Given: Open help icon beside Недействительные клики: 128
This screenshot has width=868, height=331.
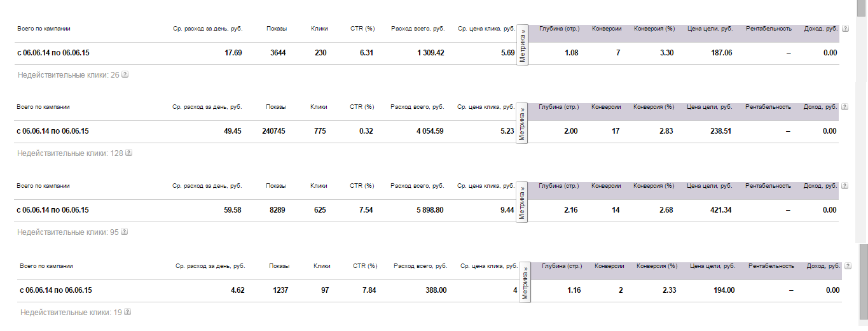Looking at the screenshot, I should tap(129, 153).
